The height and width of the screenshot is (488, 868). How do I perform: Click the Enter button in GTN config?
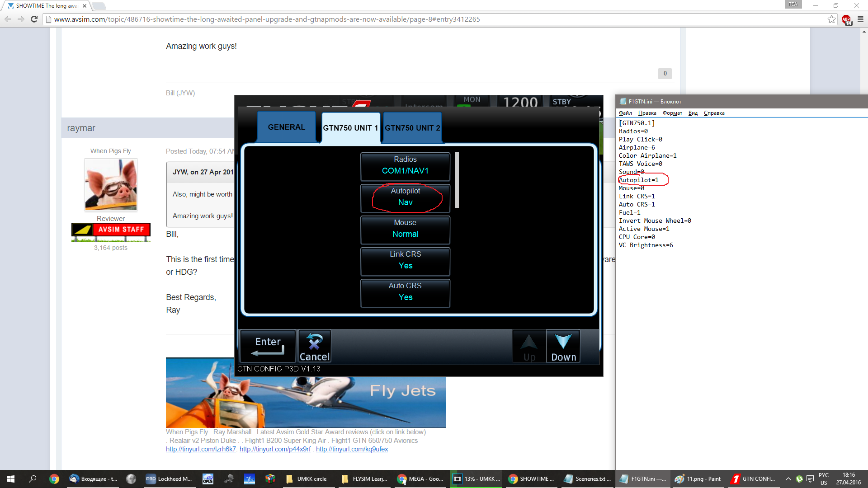tap(268, 346)
